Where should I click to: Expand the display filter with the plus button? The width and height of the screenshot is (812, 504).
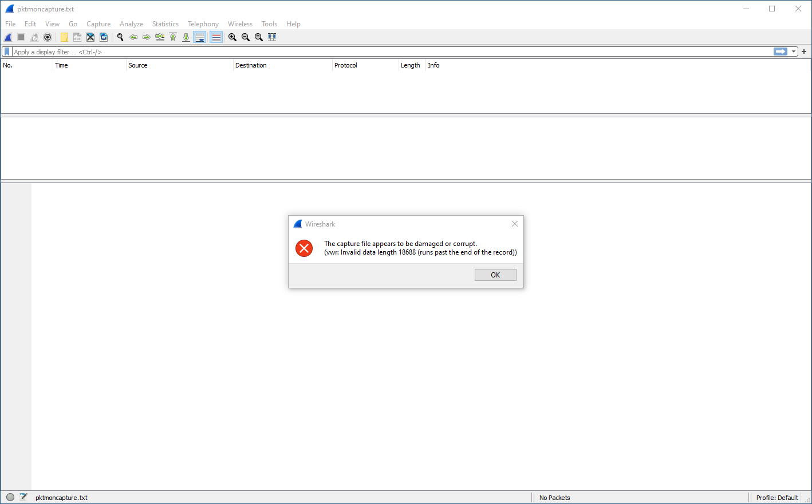pyautogui.click(x=804, y=51)
